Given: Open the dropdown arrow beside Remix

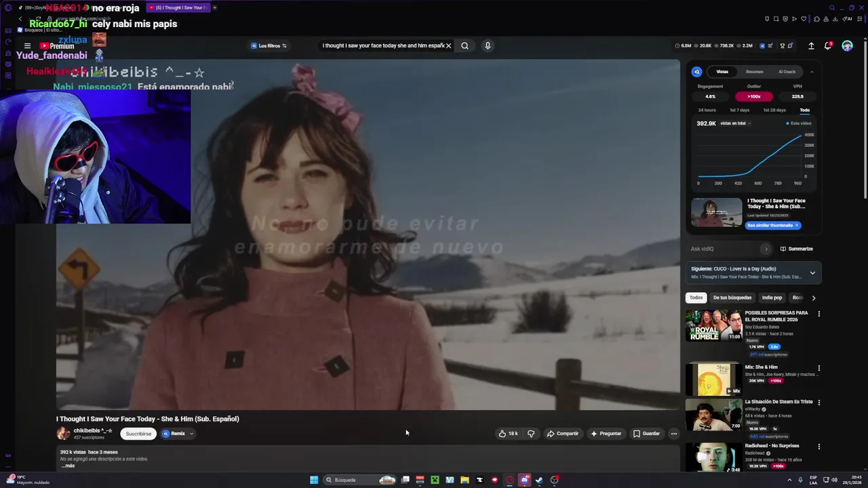Looking at the screenshot, I should (191, 434).
